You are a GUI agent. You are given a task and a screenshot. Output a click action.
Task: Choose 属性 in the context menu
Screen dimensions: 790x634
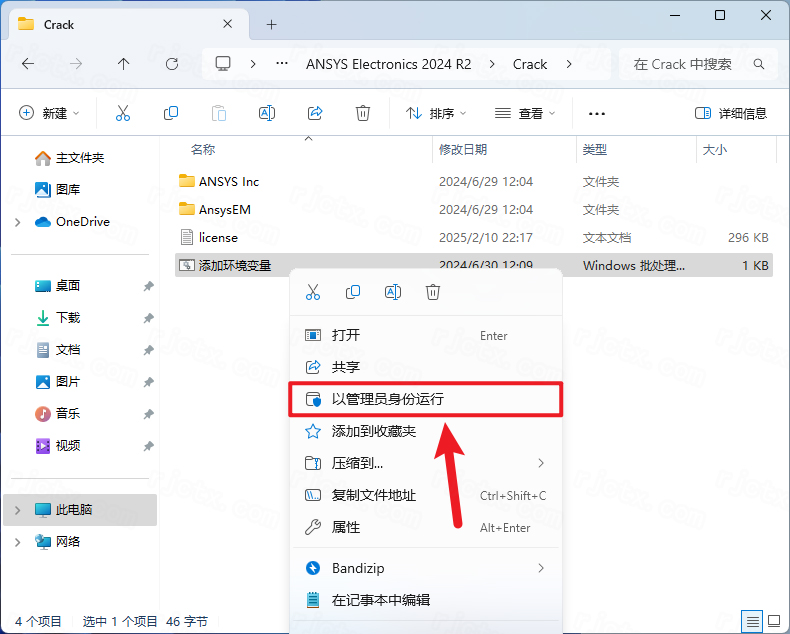346,527
